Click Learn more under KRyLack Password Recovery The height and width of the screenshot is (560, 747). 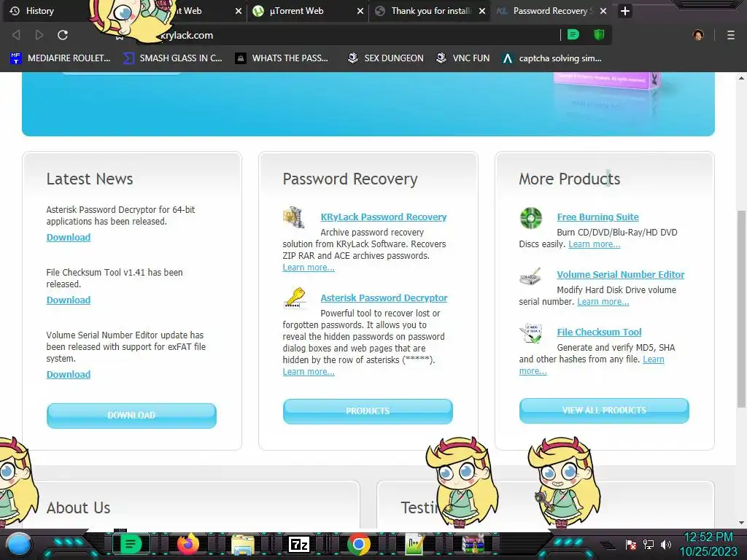pyautogui.click(x=309, y=267)
